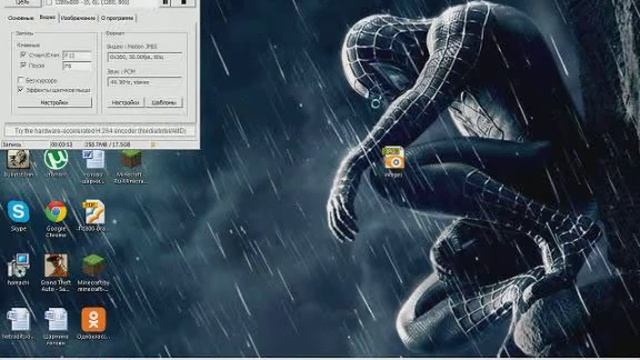The image size is (640, 360).
Task: Select Minecraft icon beside the Word document
Action: point(131,167)
